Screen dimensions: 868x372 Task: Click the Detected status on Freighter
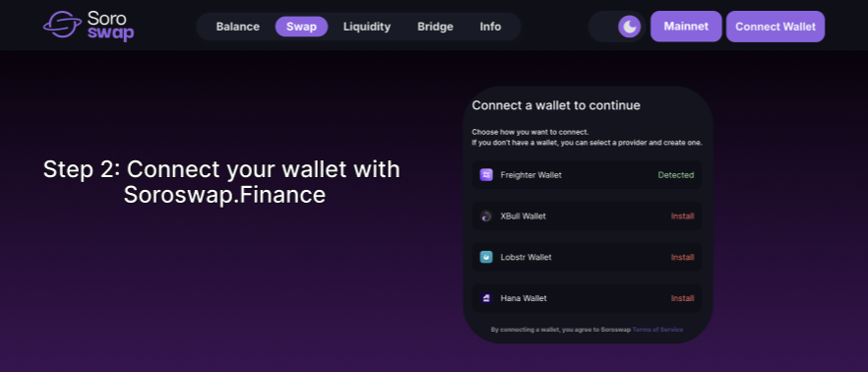pos(676,175)
